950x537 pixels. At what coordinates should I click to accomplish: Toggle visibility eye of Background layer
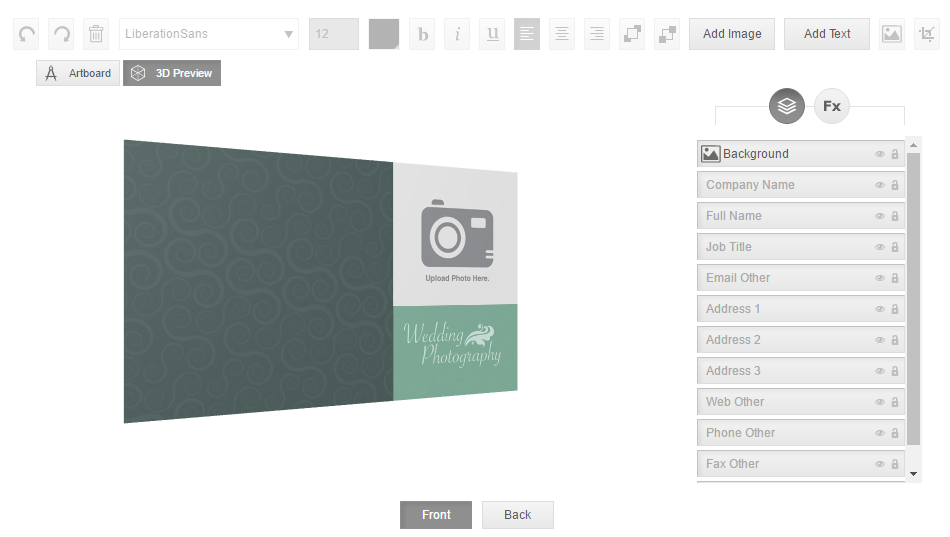880,154
